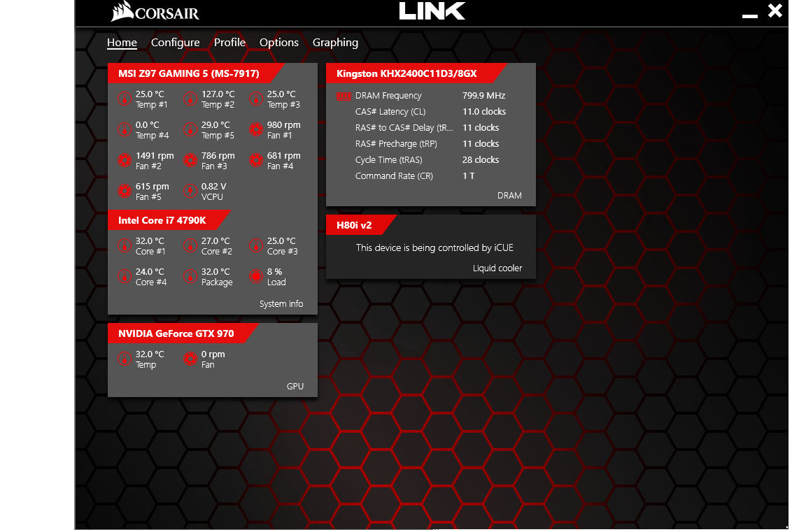Open the Graphing tab
This screenshot has width=806, height=532.
(335, 43)
